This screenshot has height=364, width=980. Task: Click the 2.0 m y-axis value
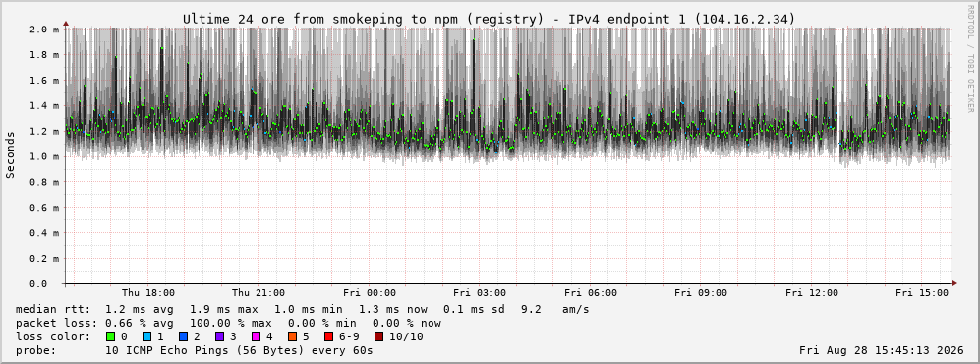(x=45, y=29)
